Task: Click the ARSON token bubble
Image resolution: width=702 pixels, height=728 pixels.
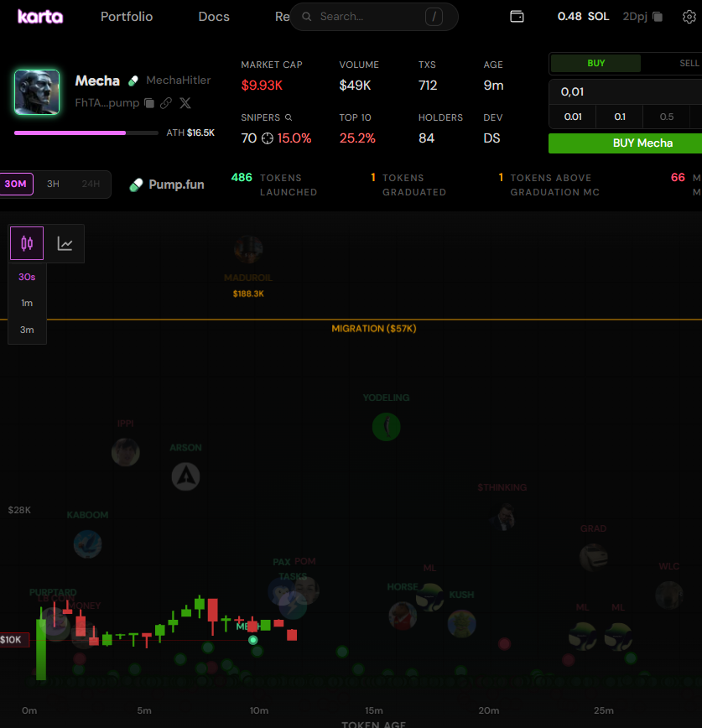Action: tap(185, 476)
